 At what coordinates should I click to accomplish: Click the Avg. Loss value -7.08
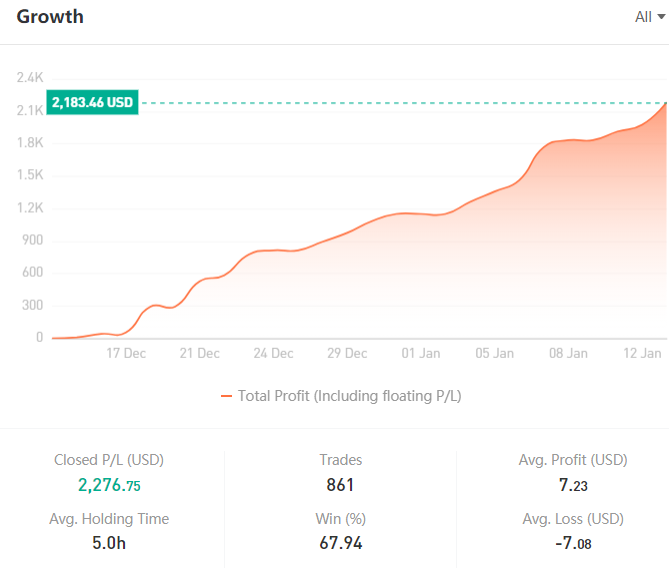(x=573, y=543)
